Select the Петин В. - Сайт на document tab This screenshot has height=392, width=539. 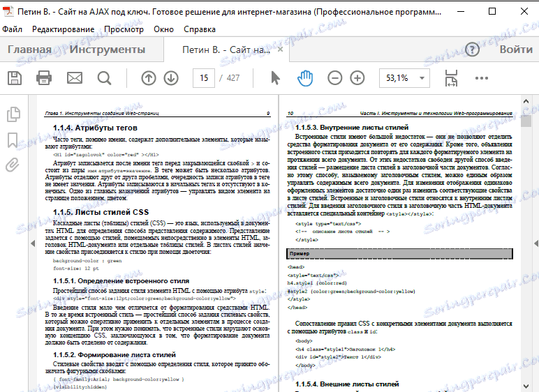[226, 50]
